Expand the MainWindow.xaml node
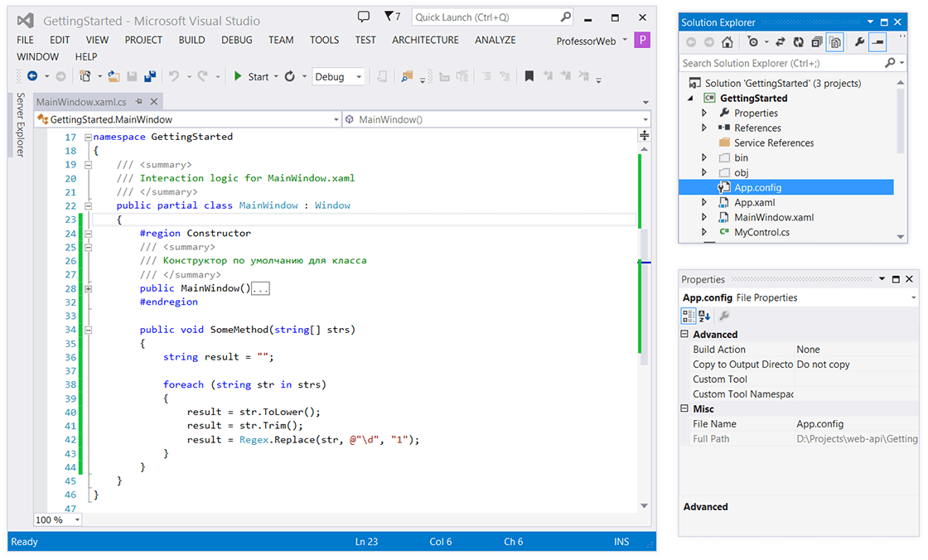 tap(704, 217)
